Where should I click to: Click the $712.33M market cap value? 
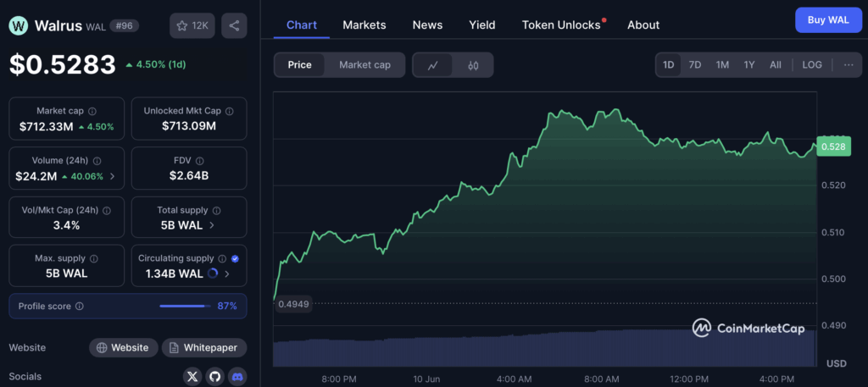point(47,127)
